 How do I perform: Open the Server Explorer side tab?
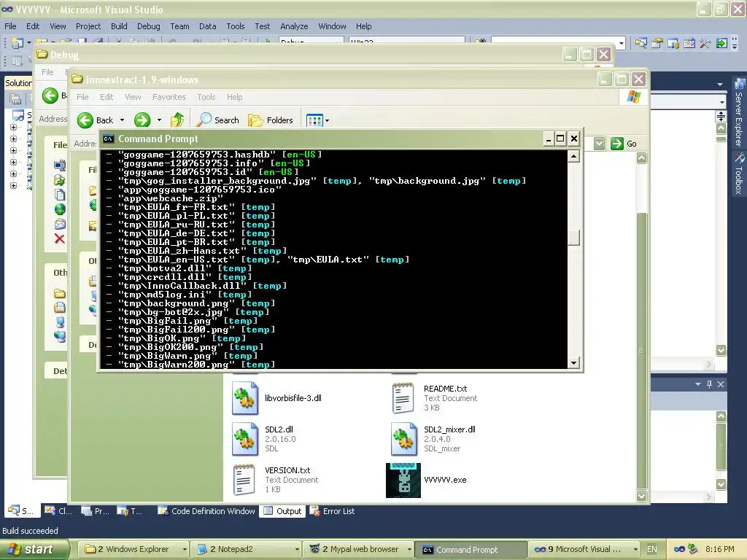pyautogui.click(x=739, y=113)
